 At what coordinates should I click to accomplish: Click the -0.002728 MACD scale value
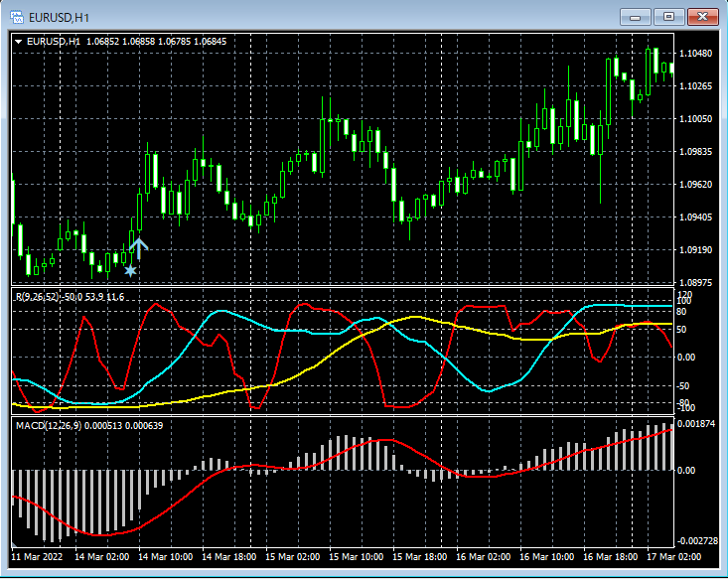click(699, 540)
